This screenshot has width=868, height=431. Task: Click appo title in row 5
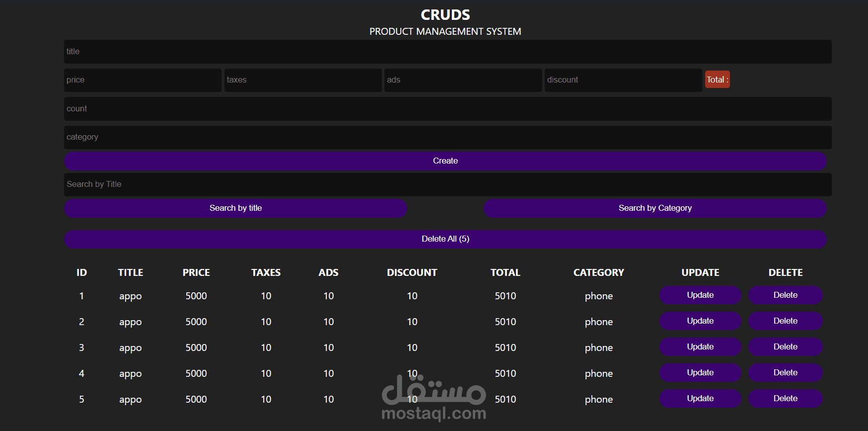pyautogui.click(x=131, y=400)
